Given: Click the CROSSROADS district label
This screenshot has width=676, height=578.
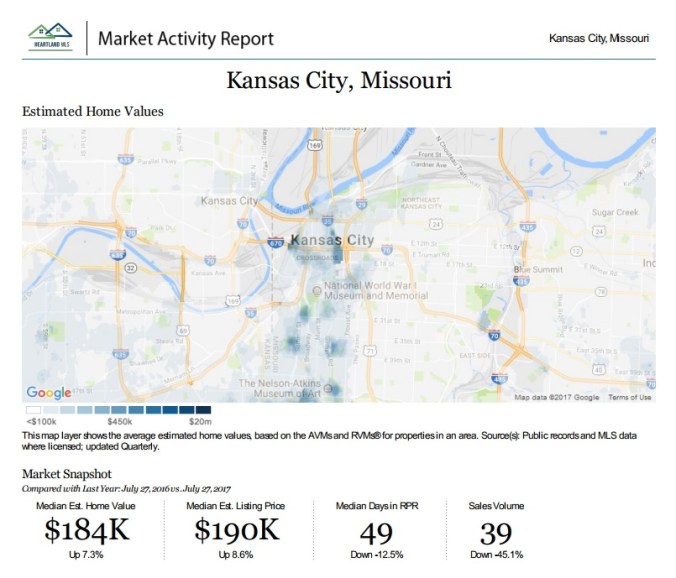Looking at the screenshot, I should click(317, 258).
